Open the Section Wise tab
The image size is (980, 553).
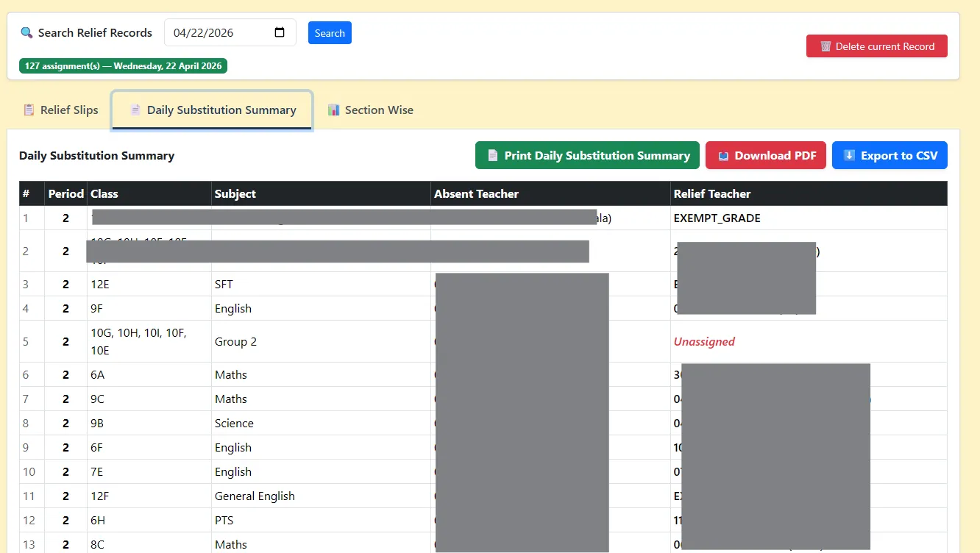pyautogui.click(x=370, y=110)
